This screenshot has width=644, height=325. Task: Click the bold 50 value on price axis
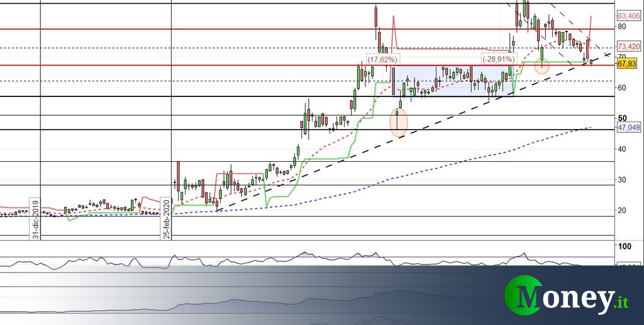[621, 118]
